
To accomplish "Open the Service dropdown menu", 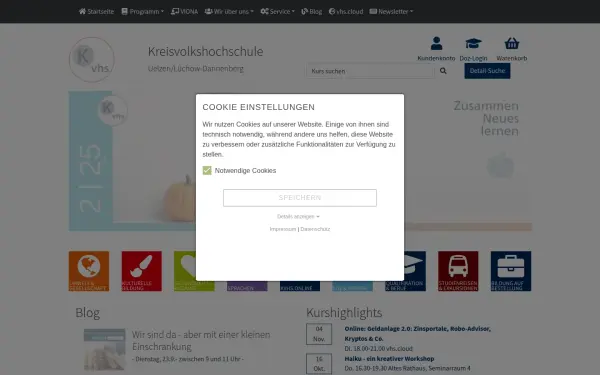I will point(278,11).
